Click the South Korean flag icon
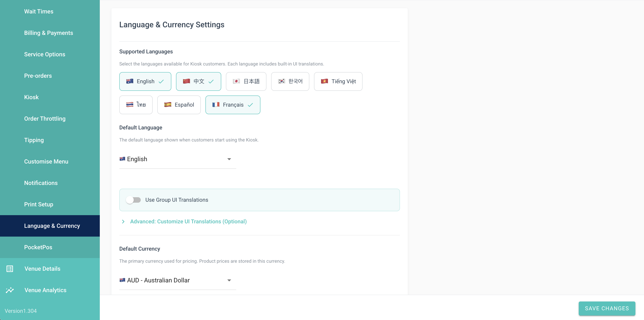The width and height of the screenshot is (644, 320). coord(281,81)
